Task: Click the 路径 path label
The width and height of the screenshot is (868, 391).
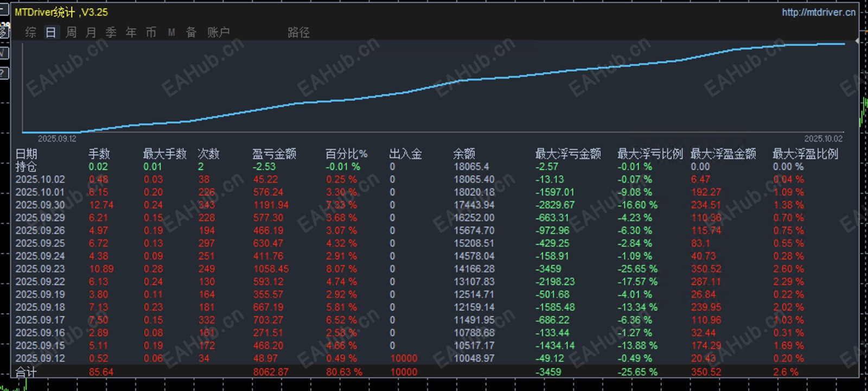Action: pyautogui.click(x=299, y=32)
